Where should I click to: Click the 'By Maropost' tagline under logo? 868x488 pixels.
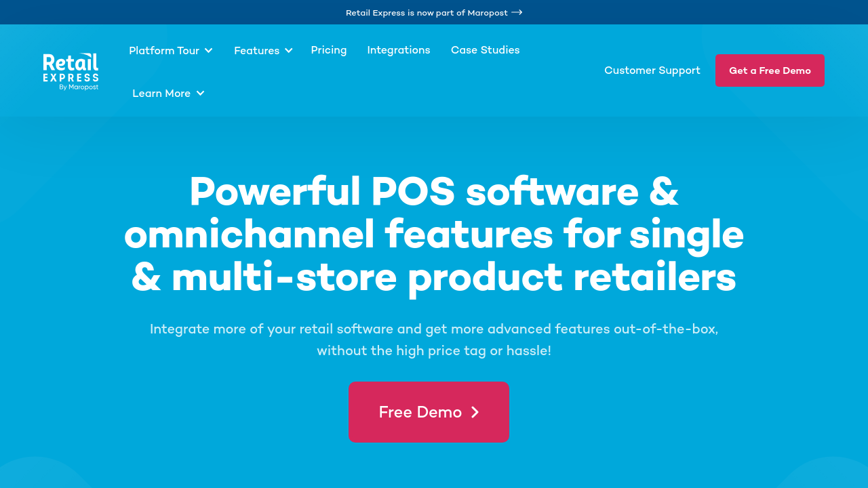79,87
